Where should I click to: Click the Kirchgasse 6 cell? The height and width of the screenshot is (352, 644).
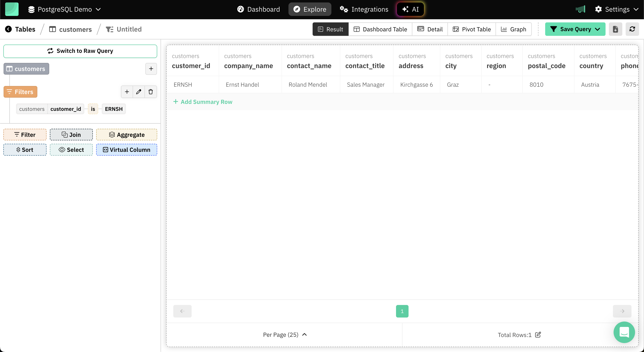[417, 85]
